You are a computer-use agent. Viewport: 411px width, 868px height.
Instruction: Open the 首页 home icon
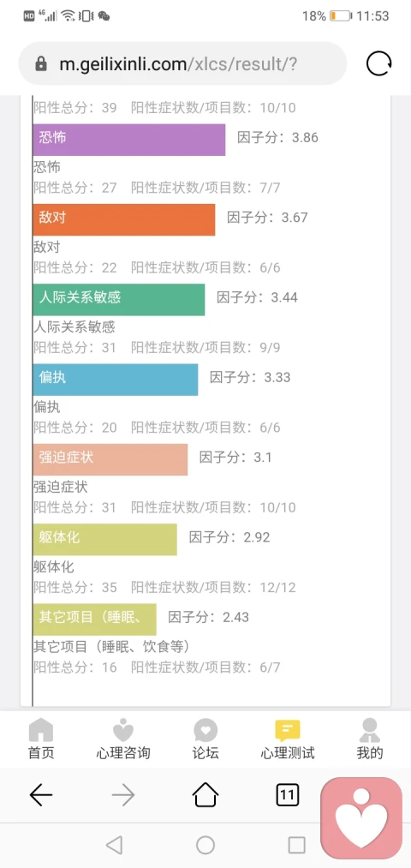coord(41,739)
